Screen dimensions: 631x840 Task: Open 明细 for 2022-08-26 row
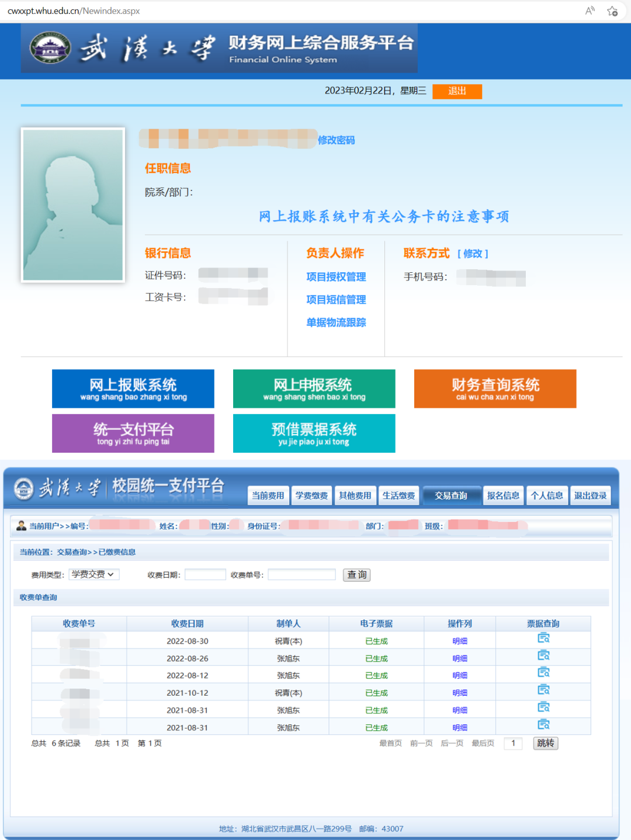point(460,658)
